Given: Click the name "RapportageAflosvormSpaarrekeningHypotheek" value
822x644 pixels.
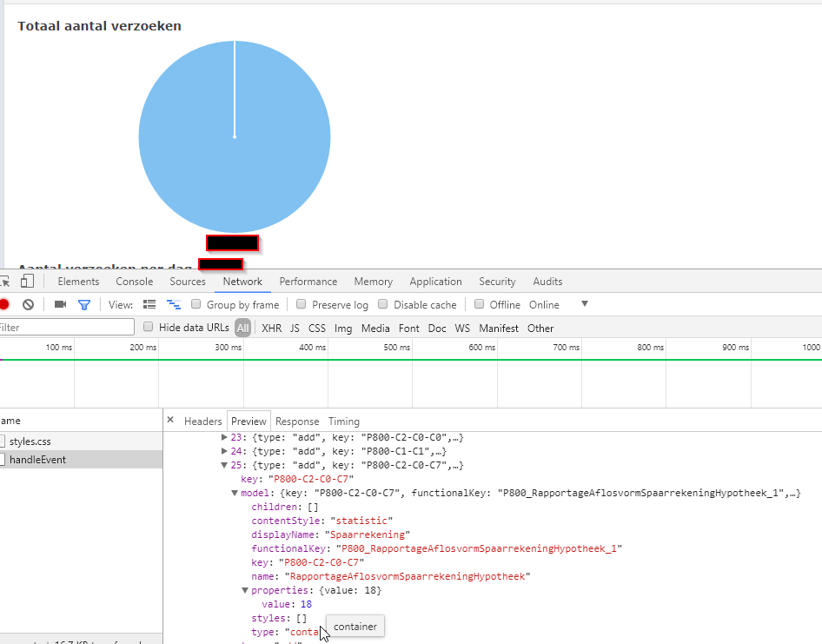Looking at the screenshot, I should [x=408, y=576].
